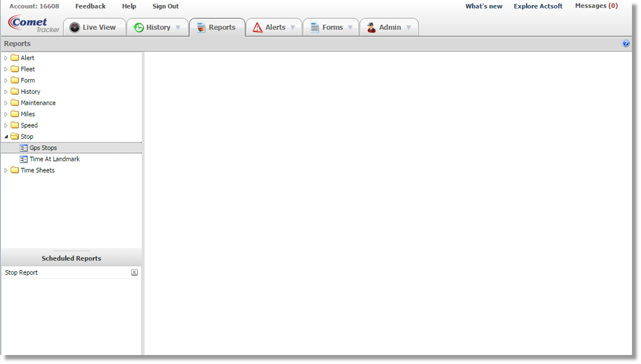Open the blue help icon
Viewport: 641px width, 364px height.
(x=626, y=43)
